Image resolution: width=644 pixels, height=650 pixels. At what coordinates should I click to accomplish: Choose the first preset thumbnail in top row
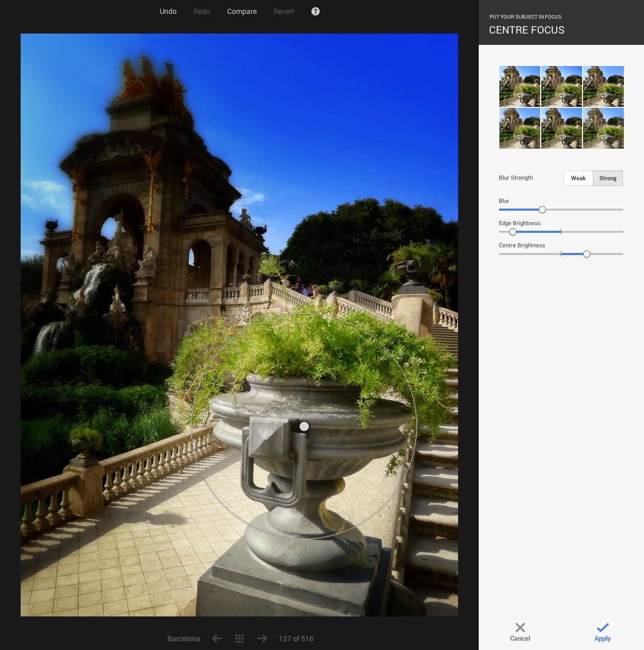pos(520,86)
